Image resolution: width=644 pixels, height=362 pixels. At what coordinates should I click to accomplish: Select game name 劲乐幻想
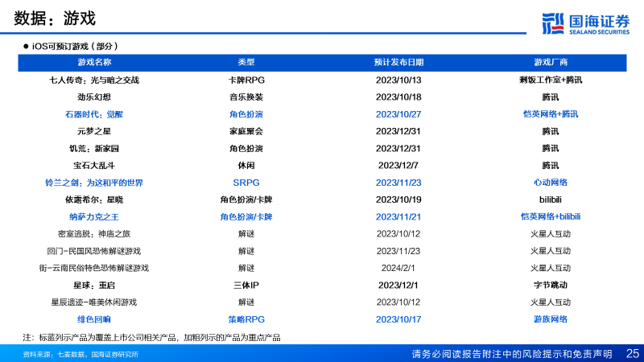pos(94,97)
